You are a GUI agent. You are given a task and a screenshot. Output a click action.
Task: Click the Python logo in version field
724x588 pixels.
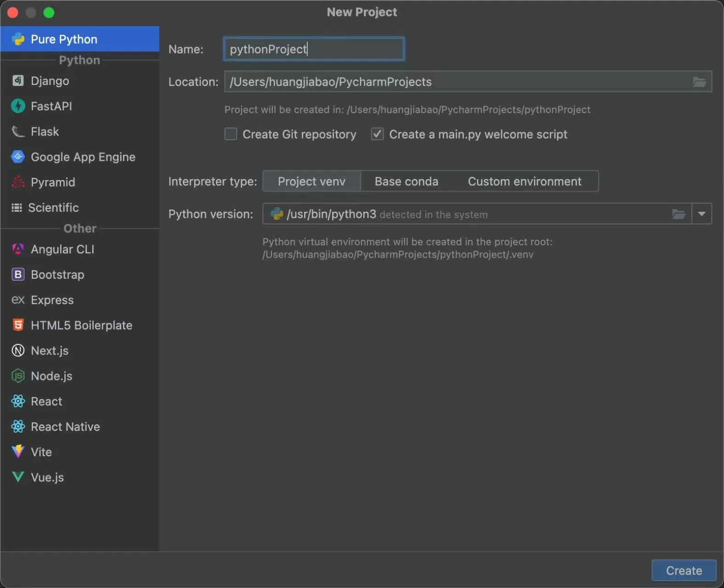click(x=277, y=214)
